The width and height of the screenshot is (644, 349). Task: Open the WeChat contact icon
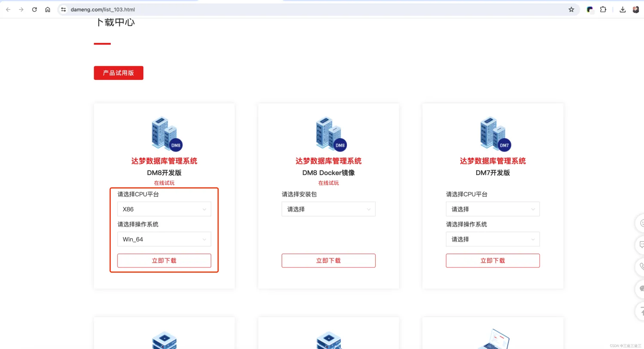641,289
